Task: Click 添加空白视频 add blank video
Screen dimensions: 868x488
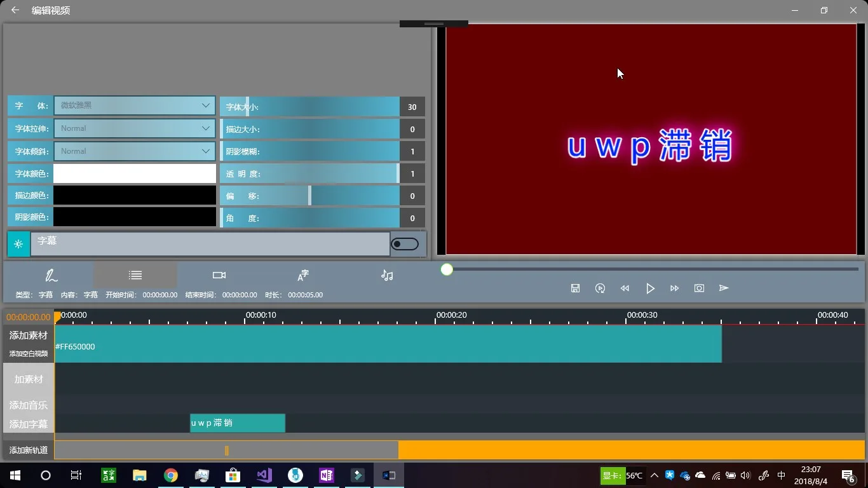Action: [29, 353]
